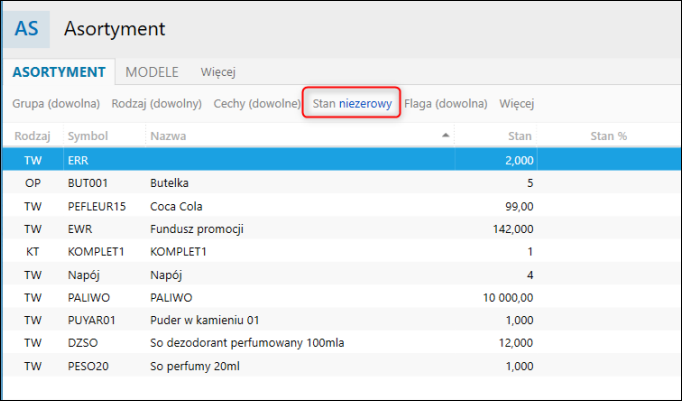This screenshot has height=401, width=682.
Task: Click the KT type cell for KOMPLET1
Action: [x=33, y=251]
